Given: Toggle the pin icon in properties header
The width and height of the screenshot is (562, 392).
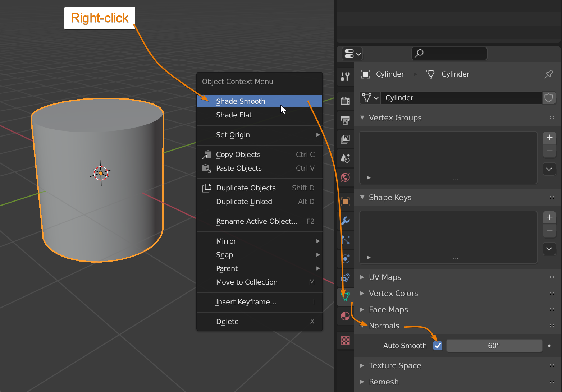Looking at the screenshot, I should pos(549,74).
